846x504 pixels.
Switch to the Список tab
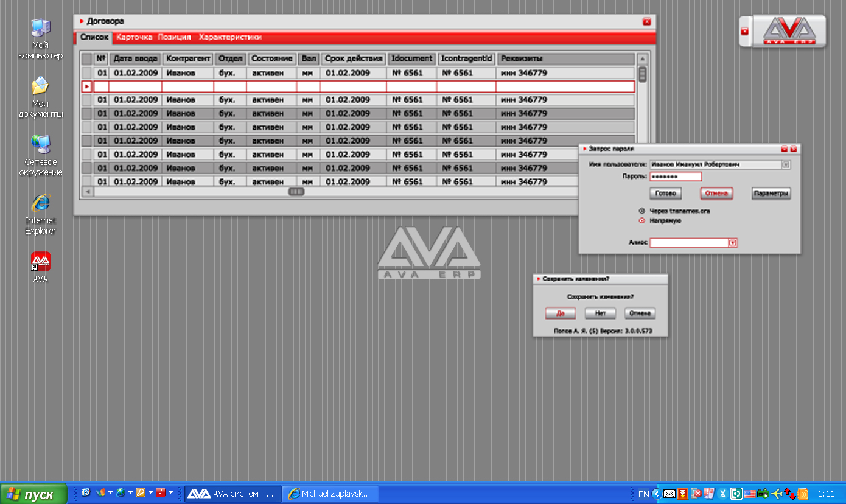pyautogui.click(x=94, y=38)
